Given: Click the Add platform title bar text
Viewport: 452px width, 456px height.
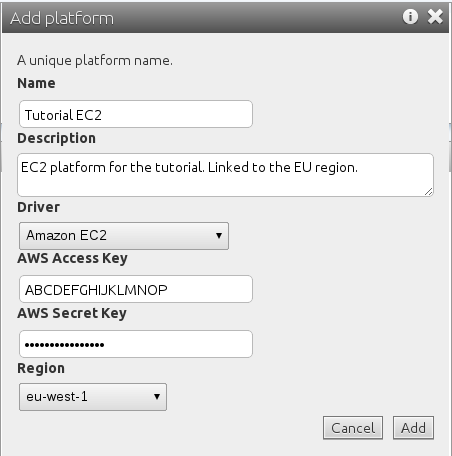Looking at the screenshot, I should 62,18.
